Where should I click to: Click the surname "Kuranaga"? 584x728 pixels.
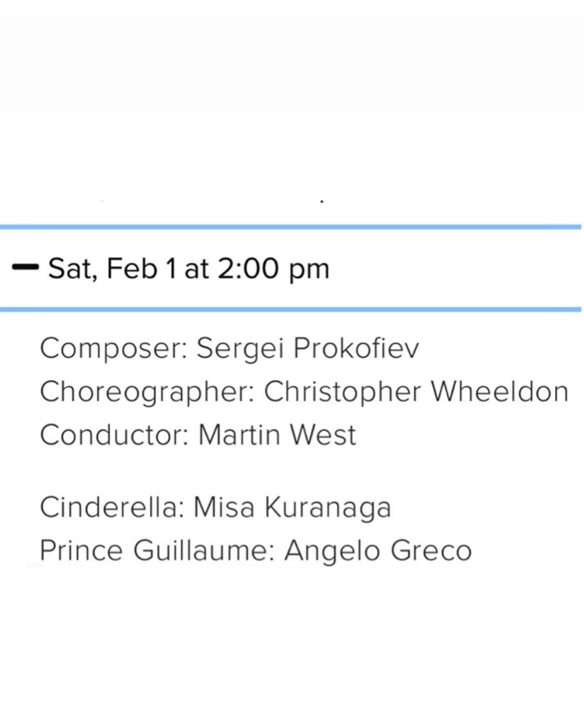point(327,508)
